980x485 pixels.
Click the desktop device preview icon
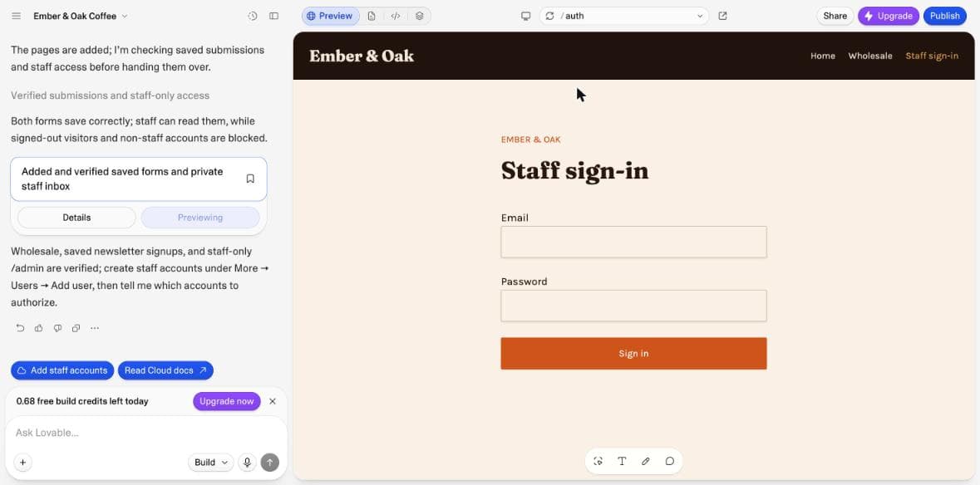pyautogui.click(x=525, y=17)
